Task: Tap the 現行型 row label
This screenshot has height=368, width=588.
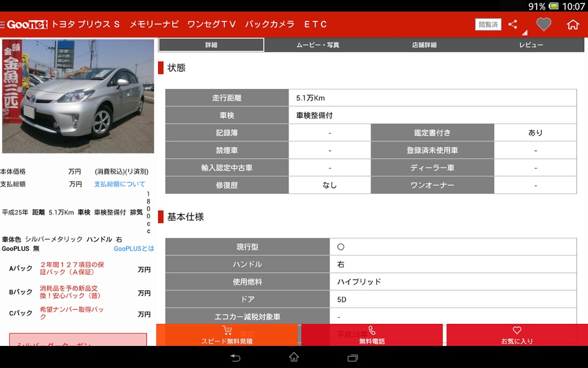Action: click(x=247, y=247)
